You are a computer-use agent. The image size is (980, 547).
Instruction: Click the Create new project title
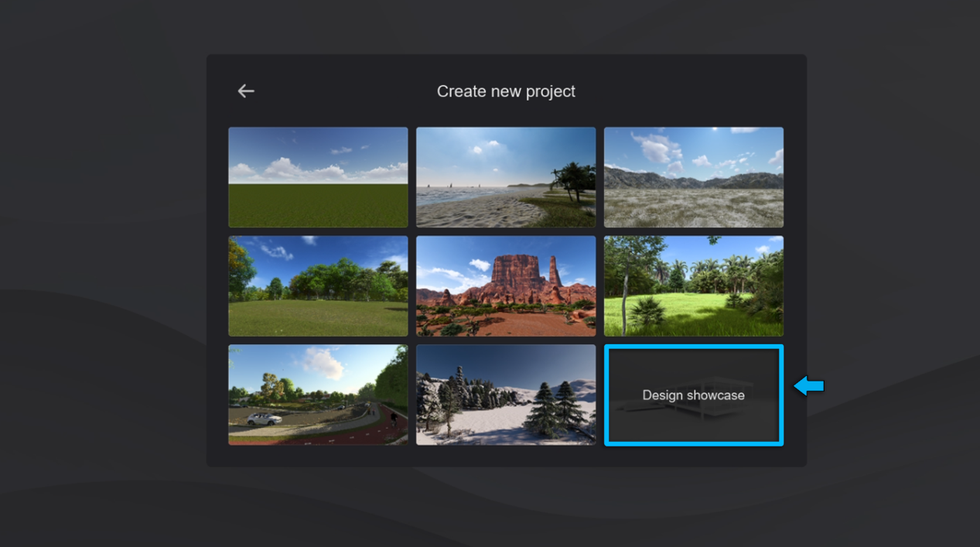pos(506,91)
